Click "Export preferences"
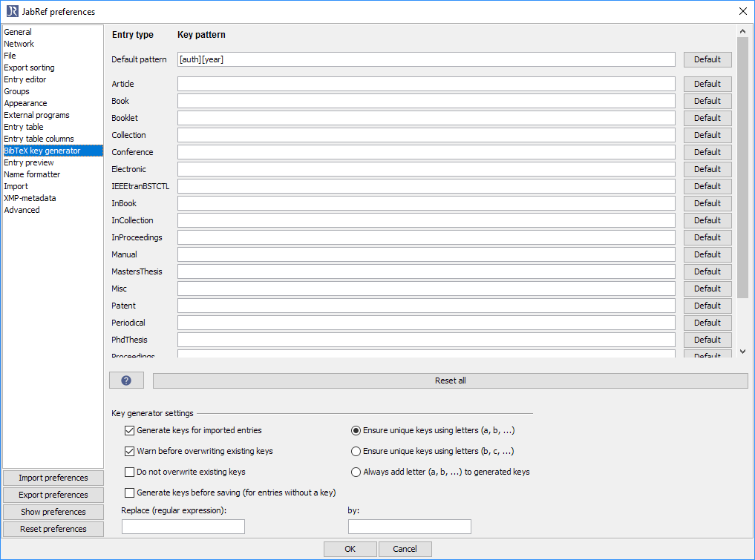755x560 pixels. [53, 495]
